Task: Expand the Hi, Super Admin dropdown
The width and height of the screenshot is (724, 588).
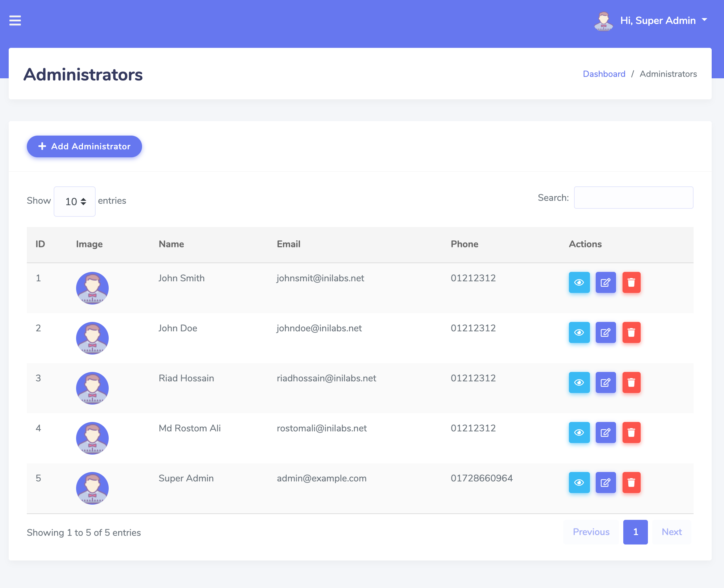Action: point(664,21)
